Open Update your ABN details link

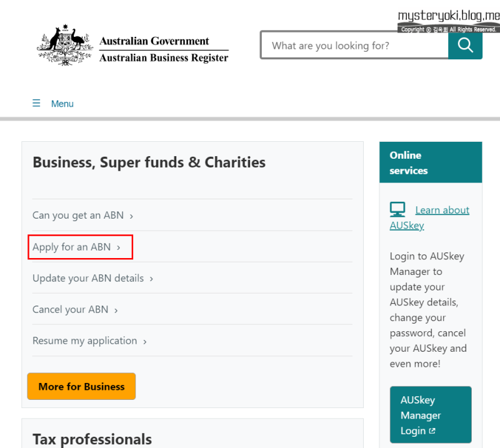[88, 278]
